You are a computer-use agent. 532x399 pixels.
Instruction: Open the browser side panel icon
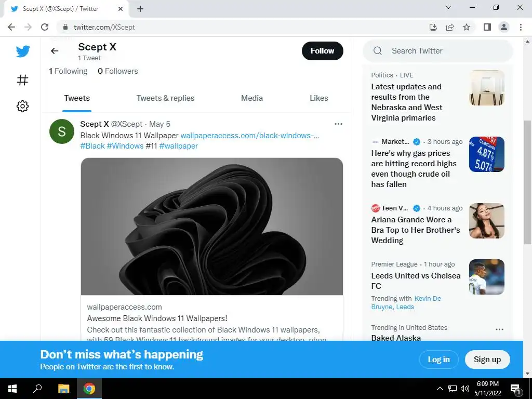pyautogui.click(x=487, y=27)
